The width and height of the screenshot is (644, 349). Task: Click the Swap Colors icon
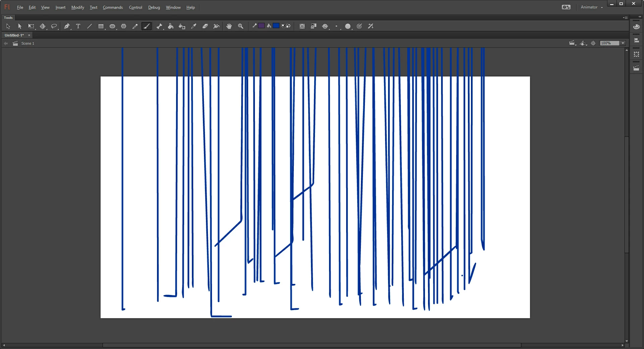click(288, 26)
